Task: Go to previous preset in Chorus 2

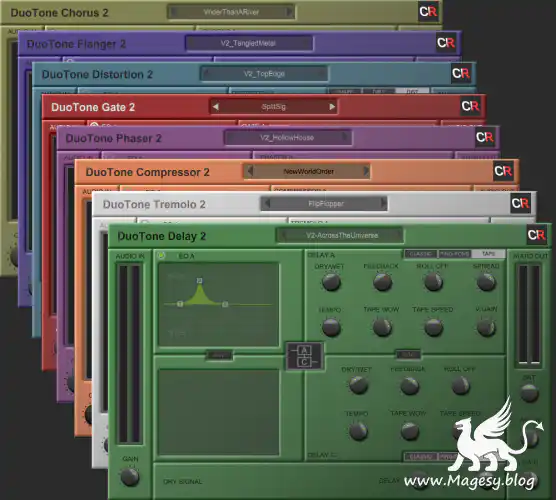Action: coord(173,12)
